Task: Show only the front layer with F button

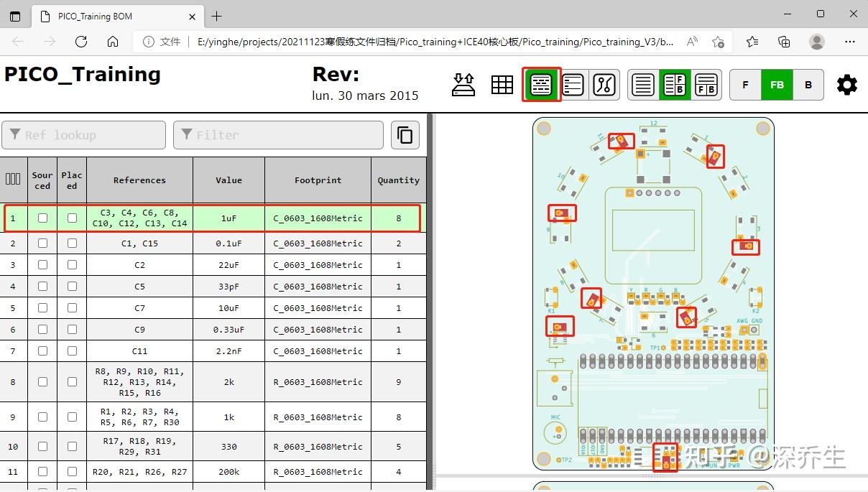Action: click(x=745, y=84)
